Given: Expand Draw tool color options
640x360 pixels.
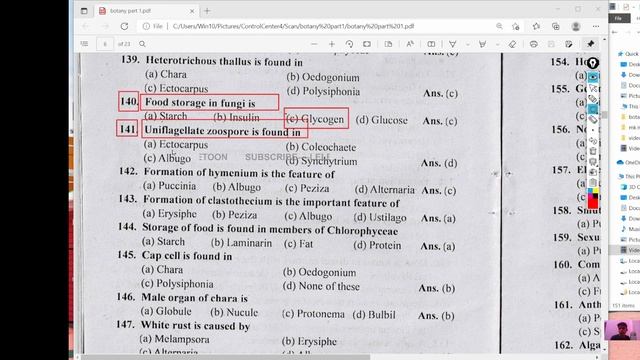Looking at the screenshot, I should point(468,44).
